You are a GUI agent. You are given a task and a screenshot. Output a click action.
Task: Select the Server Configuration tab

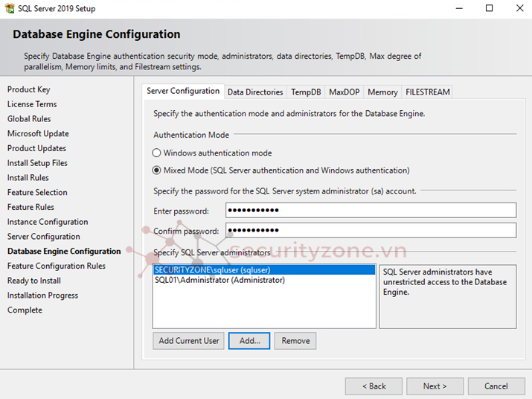tap(183, 92)
